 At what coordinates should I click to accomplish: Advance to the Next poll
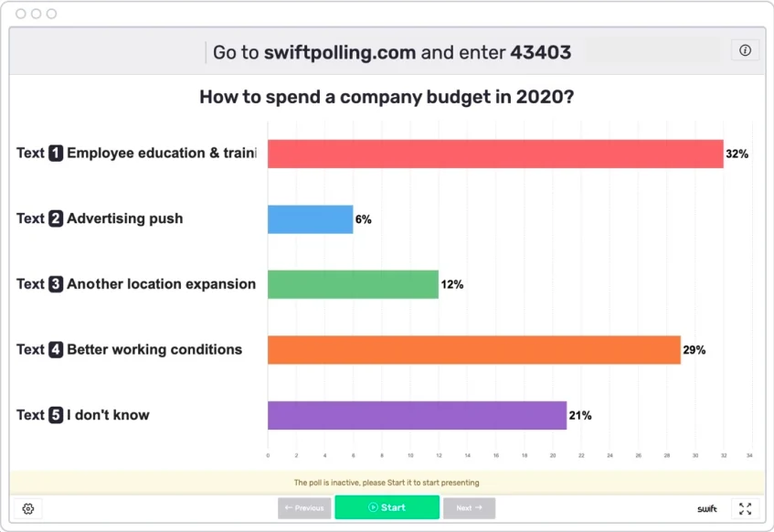469,508
